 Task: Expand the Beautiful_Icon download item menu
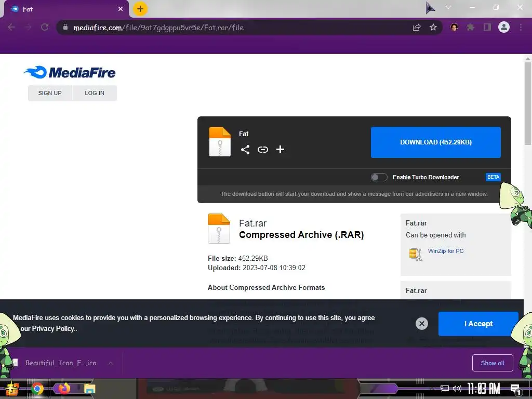tap(111, 363)
